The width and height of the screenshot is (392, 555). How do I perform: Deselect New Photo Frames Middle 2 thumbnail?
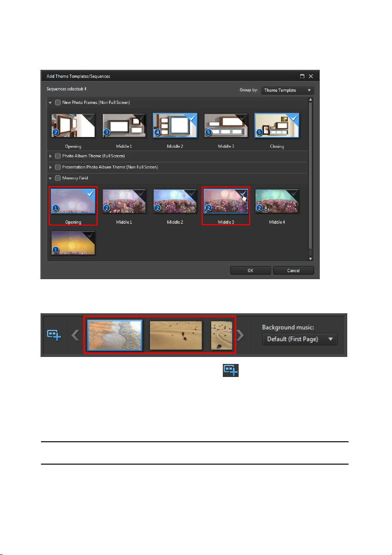175,125
